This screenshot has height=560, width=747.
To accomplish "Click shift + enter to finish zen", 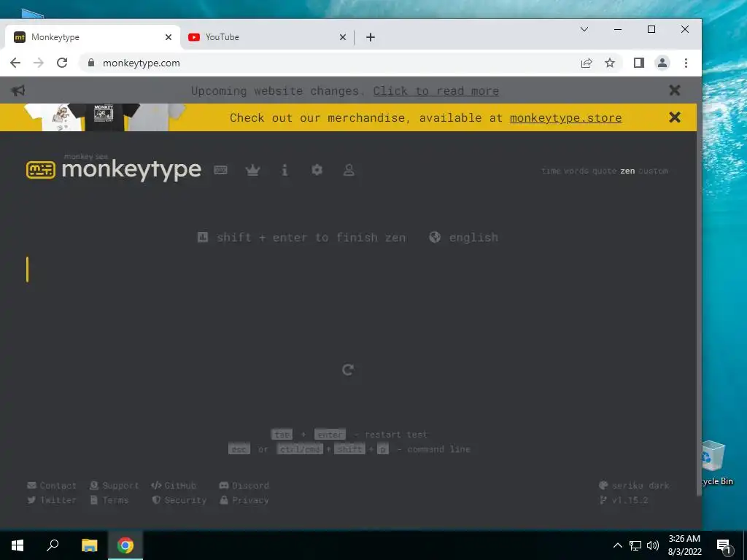I will pos(301,237).
